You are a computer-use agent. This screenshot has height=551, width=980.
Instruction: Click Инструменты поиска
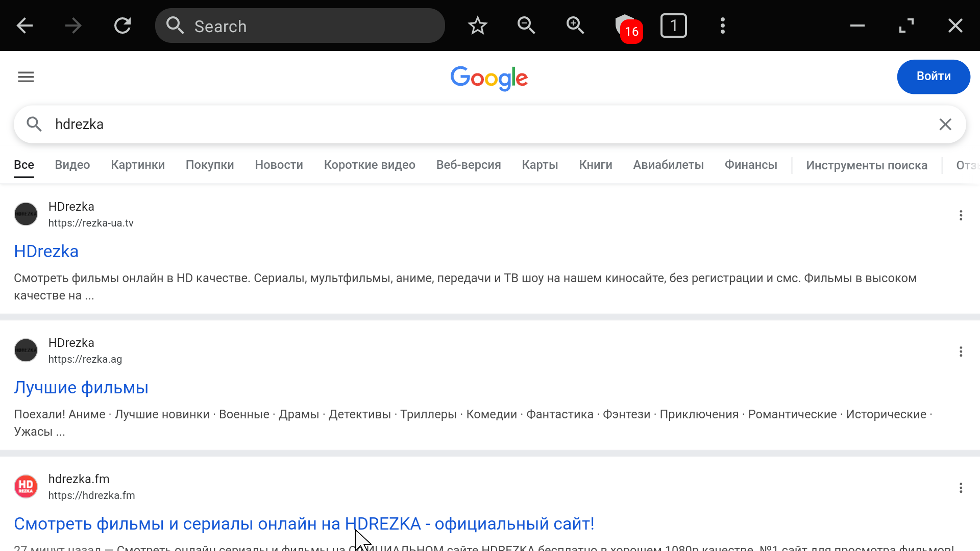[867, 166]
